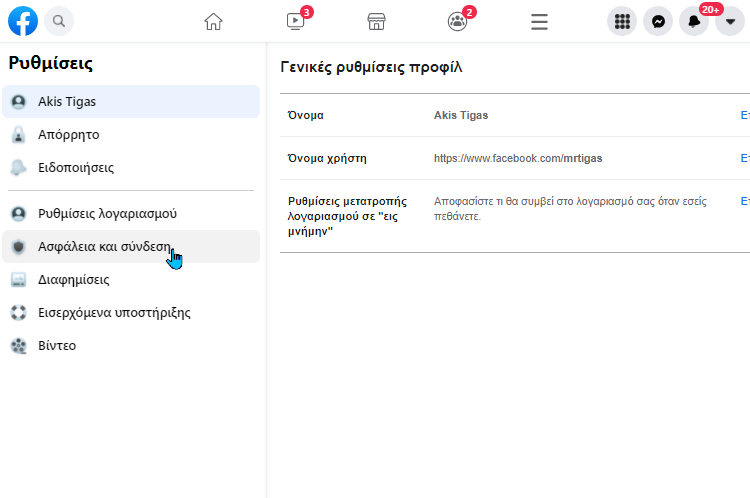This screenshot has height=498, width=750.
Task: Click the Akis Tigas name value
Action: click(461, 115)
